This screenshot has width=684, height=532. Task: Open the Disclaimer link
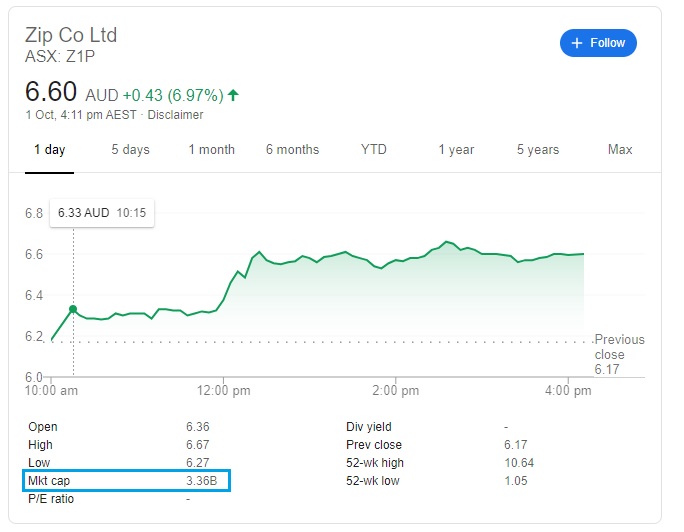point(175,115)
